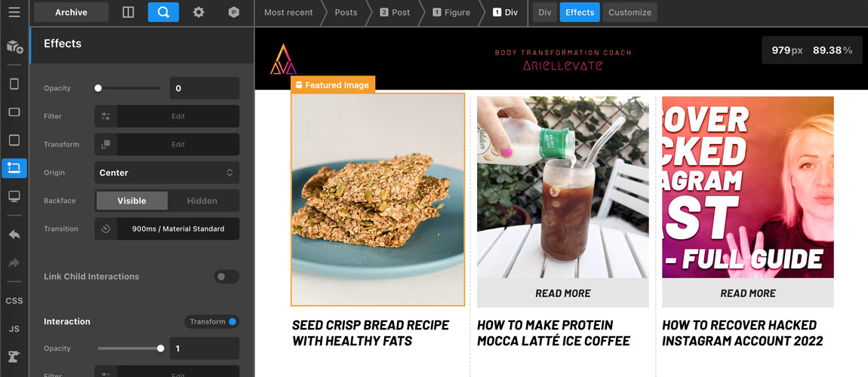The image size is (868, 377).
Task: Open the settings gear icon
Action: coord(199,12)
